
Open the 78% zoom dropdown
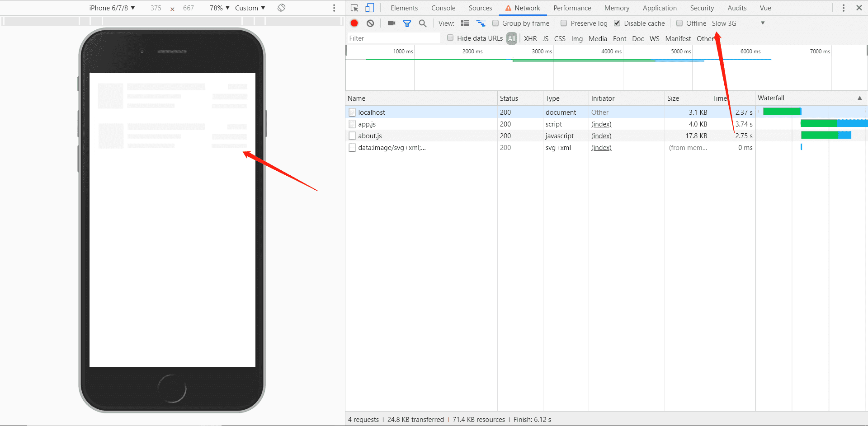tap(220, 8)
